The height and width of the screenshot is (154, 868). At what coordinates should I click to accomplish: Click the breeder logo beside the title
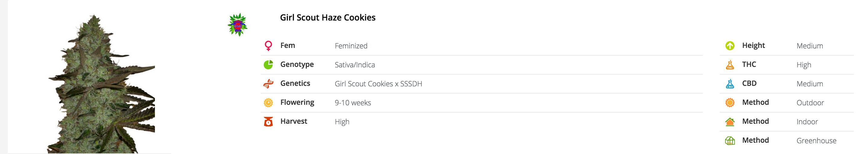point(237,25)
